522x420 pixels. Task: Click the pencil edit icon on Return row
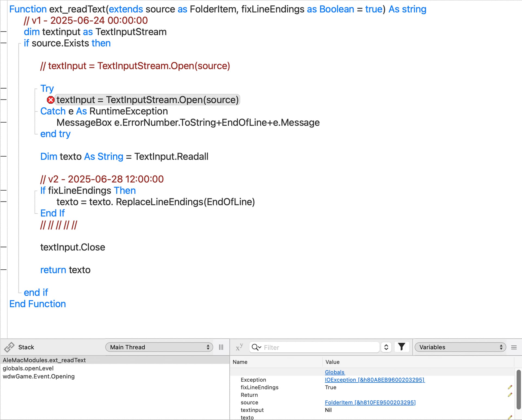coord(510,395)
